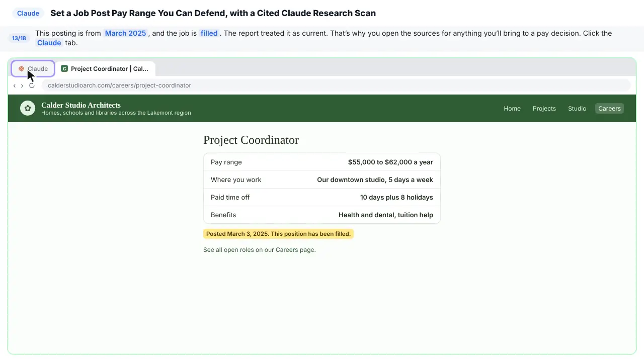Click the 'Pay range' row label

point(226,162)
